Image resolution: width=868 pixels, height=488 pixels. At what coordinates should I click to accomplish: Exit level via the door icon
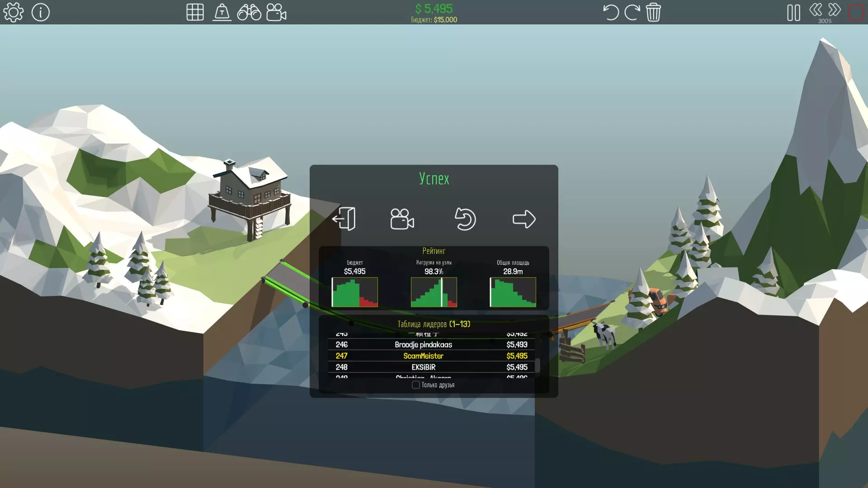point(344,219)
